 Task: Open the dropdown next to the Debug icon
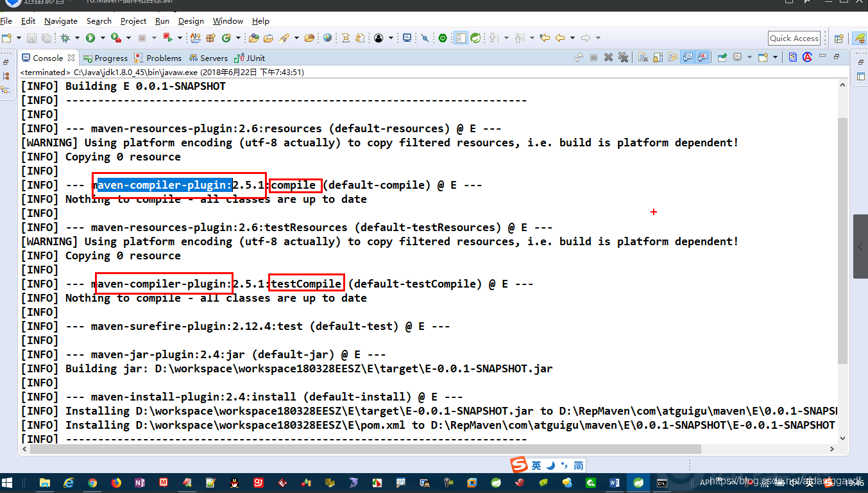point(76,38)
